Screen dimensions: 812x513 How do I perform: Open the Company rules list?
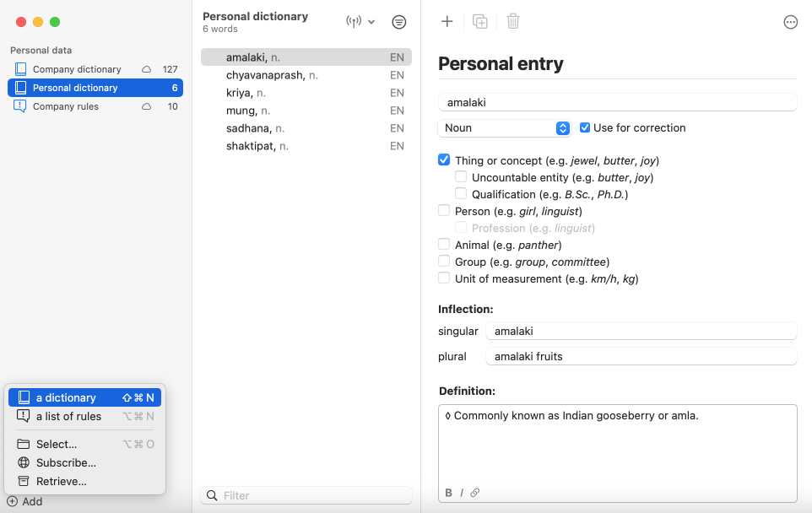(x=66, y=106)
